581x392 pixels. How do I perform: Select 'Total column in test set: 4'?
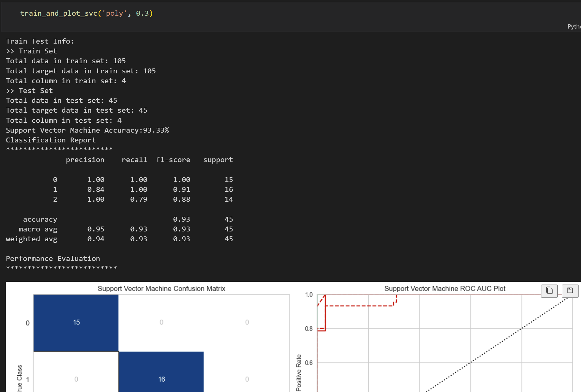coord(64,120)
